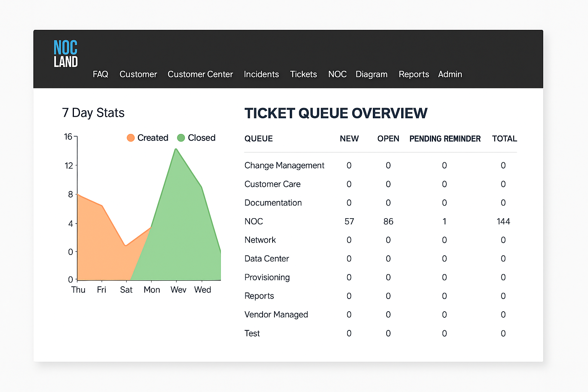Open the Provisioning queue
Screen dimensions: 588x392
267,278
